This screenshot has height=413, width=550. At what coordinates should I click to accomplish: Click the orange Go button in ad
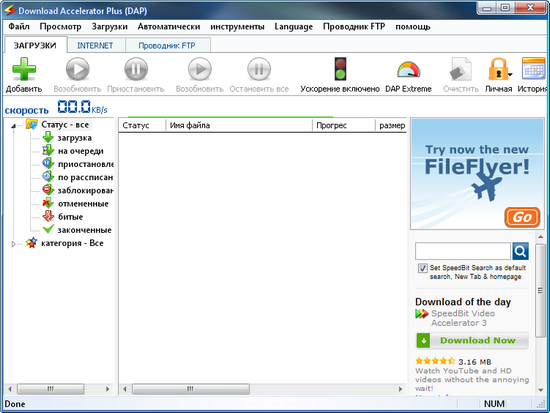tap(522, 217)
